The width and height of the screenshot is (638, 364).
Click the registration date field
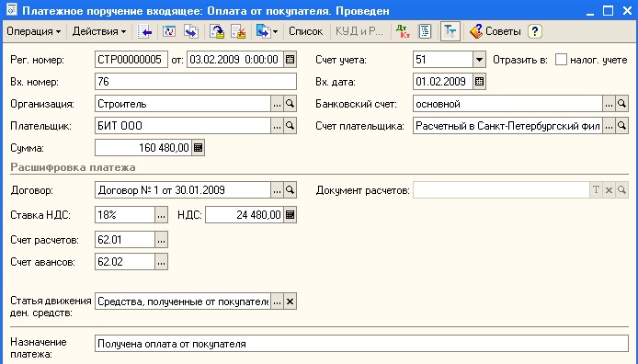coord(235,60)
